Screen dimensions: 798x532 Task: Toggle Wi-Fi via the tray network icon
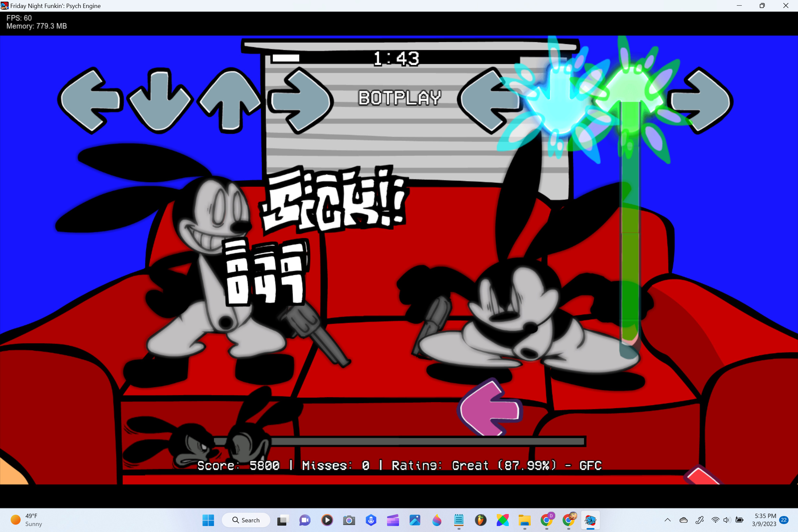tap(716, 520)
